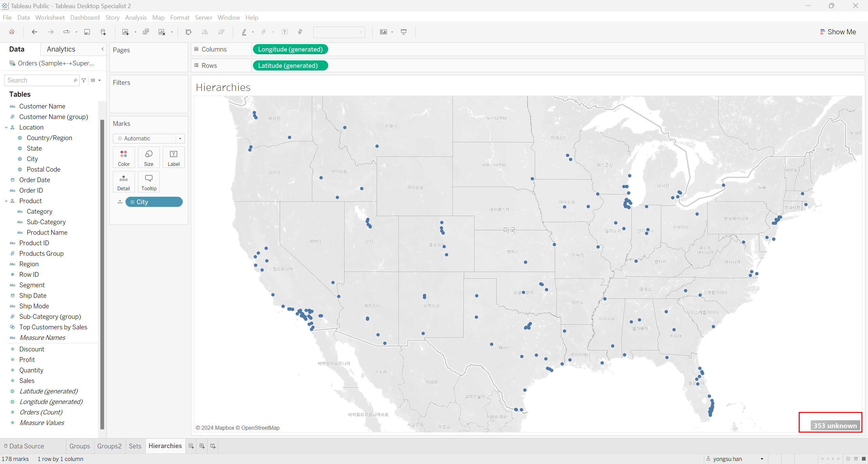Click the New Worksheet toolbar icon
This screenshot has height=464, width=868.
pos(125,32)
